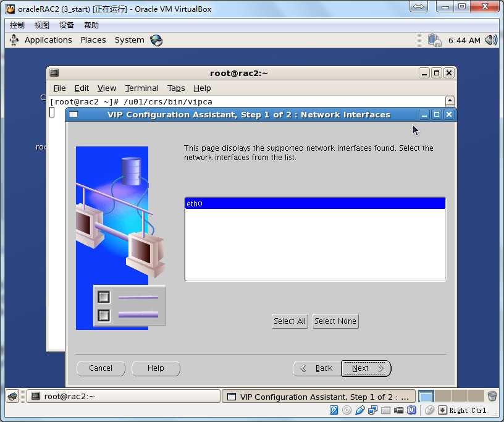Click the Show Desktop icon in bottom panel

[13, 396]
